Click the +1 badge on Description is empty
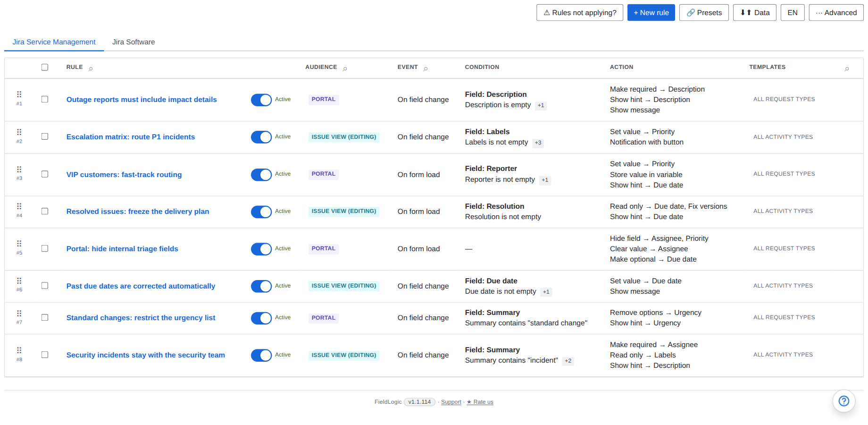Screen dimensions: 868x425 point(541,105)
